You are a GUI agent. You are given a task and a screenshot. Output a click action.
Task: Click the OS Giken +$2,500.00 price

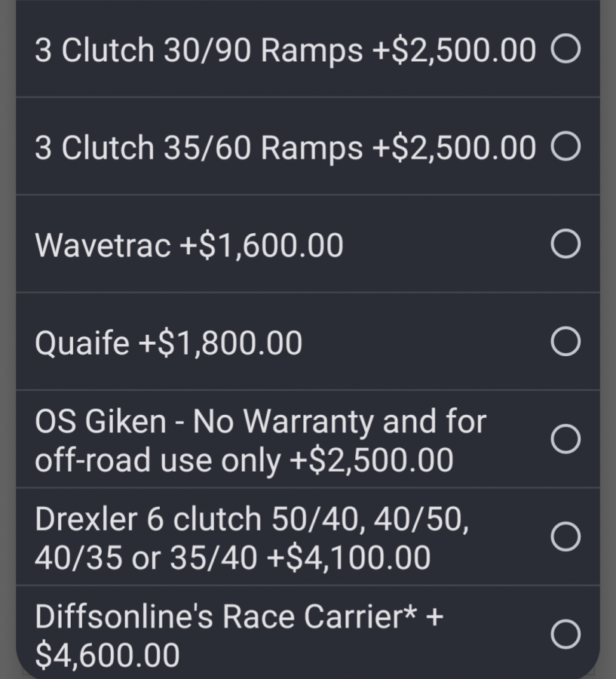click(371, 460)
